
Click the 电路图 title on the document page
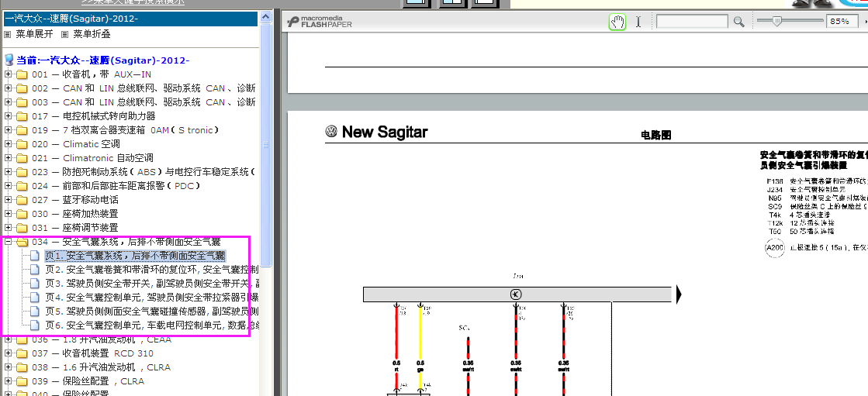coord(656,135)
